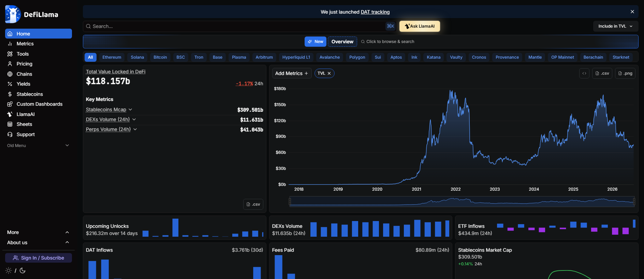Expand the Old Menu section

coord(38,146)
